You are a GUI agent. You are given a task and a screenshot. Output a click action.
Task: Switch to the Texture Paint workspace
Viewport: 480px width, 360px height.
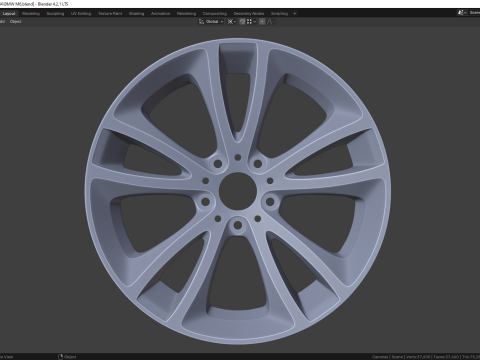pos(110,14)
